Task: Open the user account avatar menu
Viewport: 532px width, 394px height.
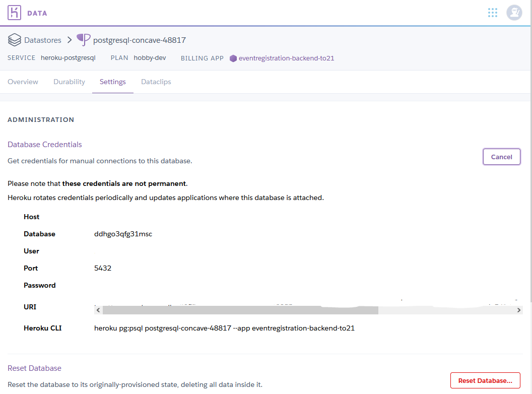Action: [514, 13]
